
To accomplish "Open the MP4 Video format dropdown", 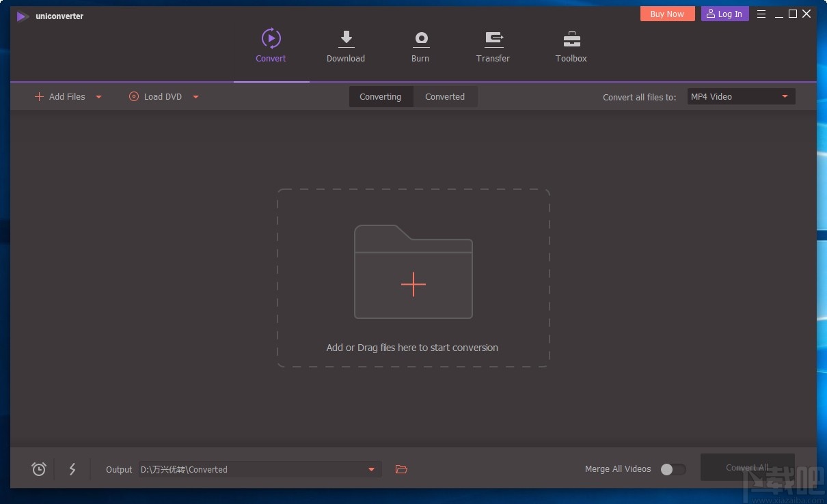I will (742, 96).
